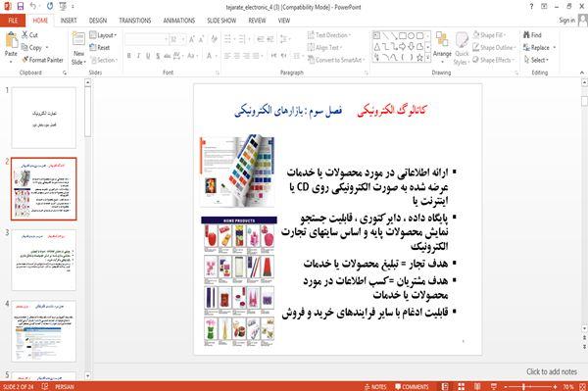The image size is (588, 391).
Task: Switch to the INSERT tab
Action: 69,21
